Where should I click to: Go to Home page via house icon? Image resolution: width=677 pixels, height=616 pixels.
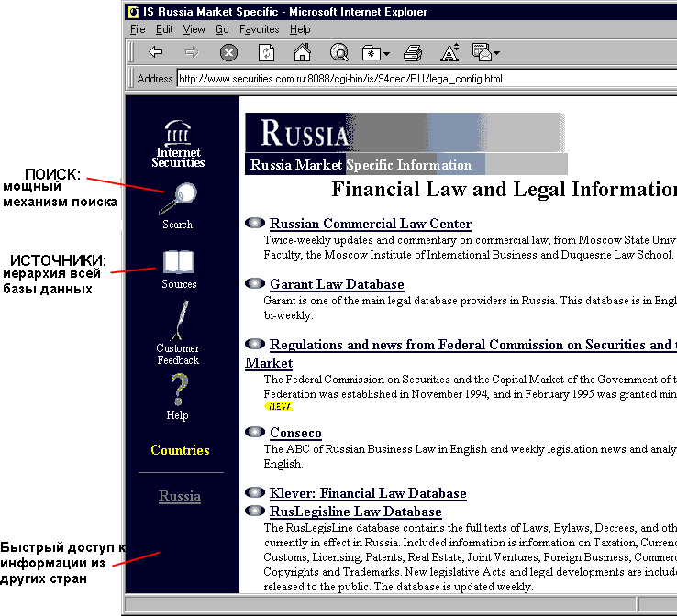pos(302,53)
